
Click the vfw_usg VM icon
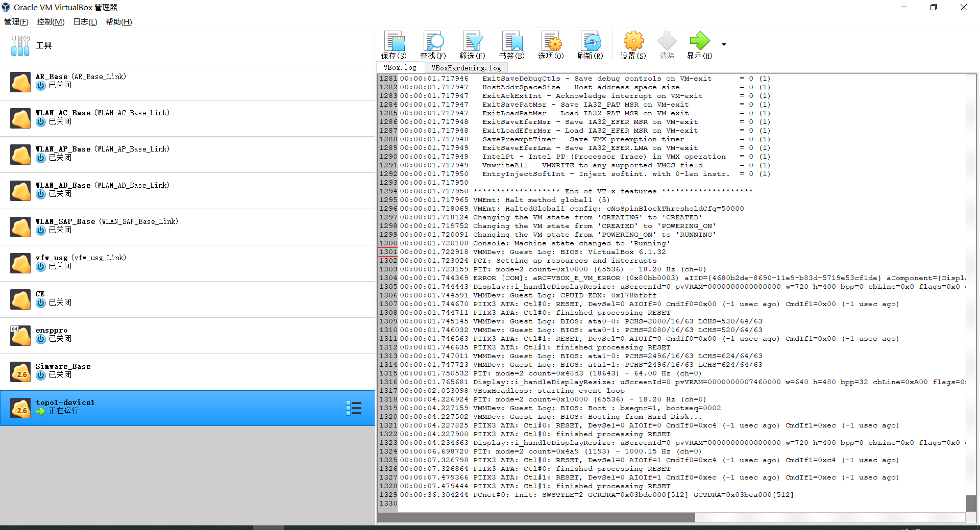tap(20, 263)
